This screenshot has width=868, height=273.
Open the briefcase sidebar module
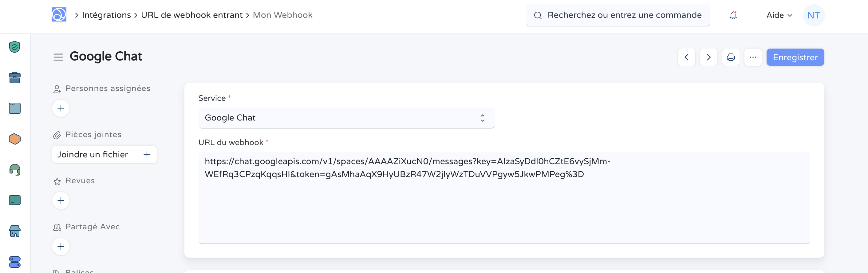pyautogui.click(x=14, y=77)
